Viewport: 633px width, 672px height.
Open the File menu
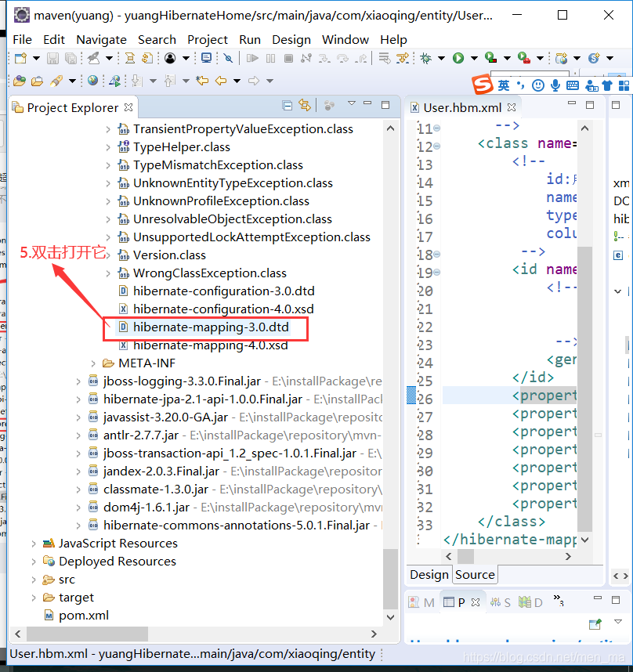pos(22,40)
